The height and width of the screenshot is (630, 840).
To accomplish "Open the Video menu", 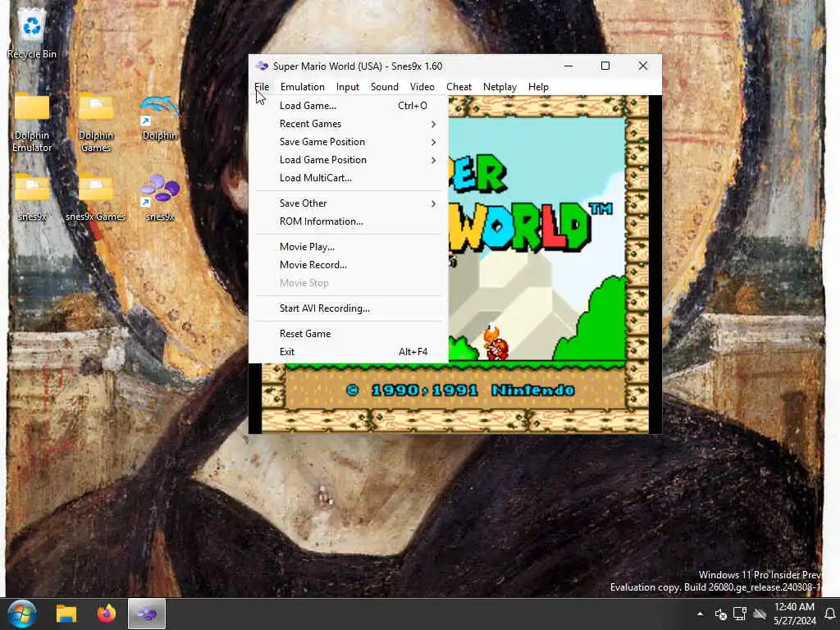I will (x=422, y=87).
